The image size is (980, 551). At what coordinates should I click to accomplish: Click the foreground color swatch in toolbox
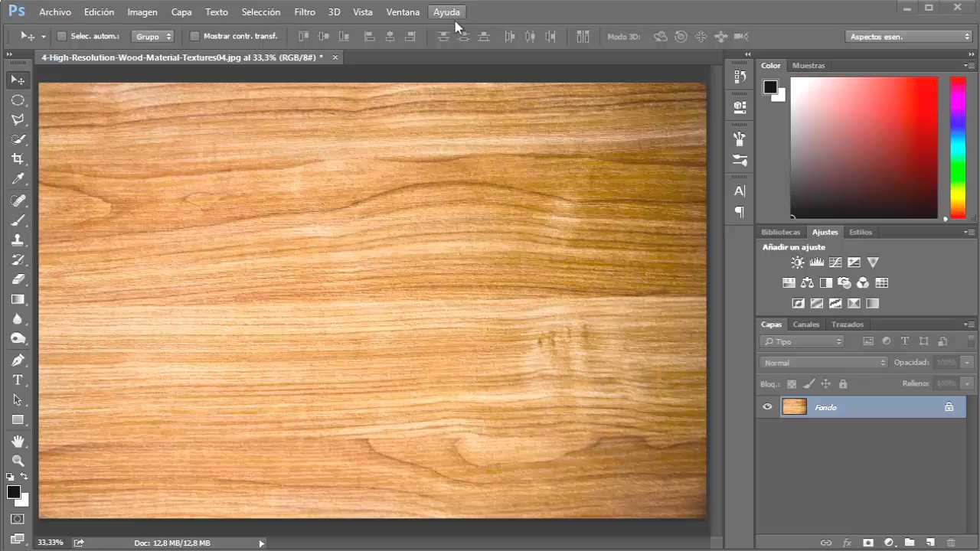pyautogui.click(x=13, y=492)
